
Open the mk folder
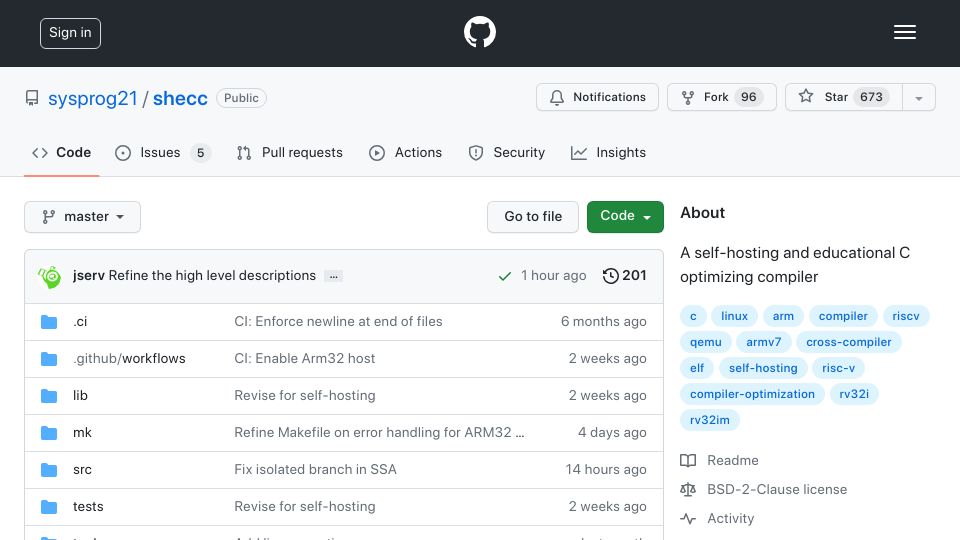click(82, 433)
